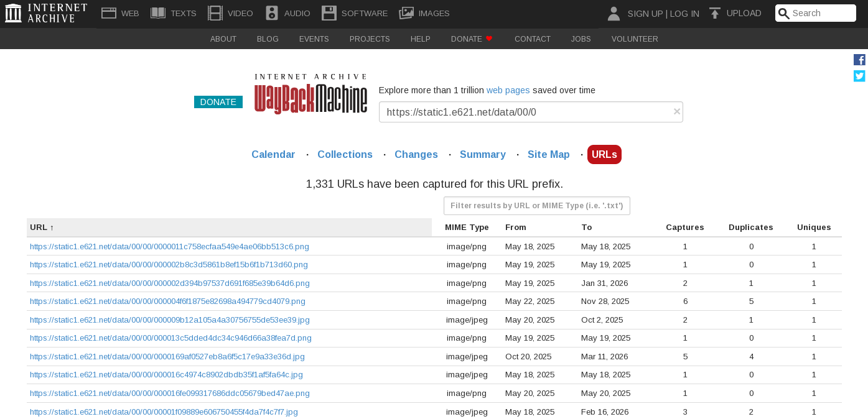Click the red Donate heart
This screenshot has height=419, width=868.
click(x=489, y=39)
